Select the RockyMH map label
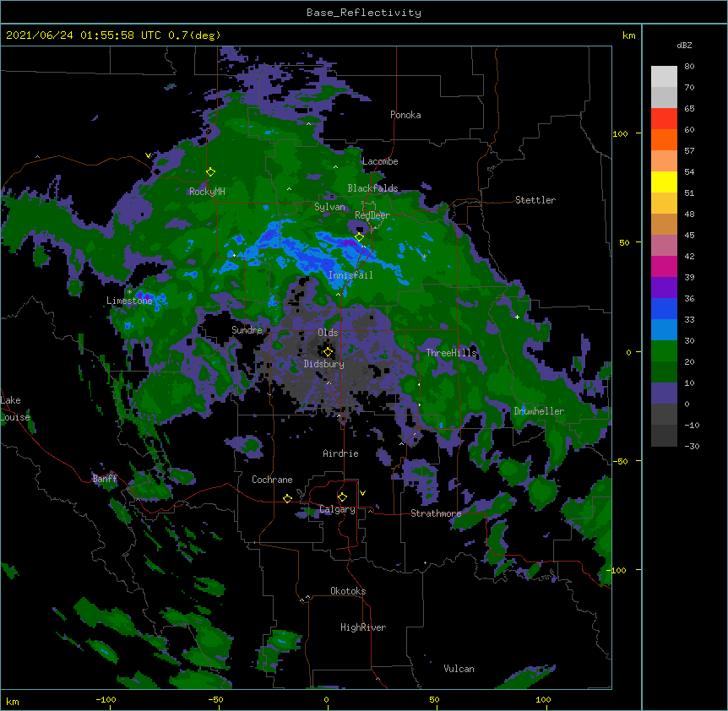The height and width of the screenshot is (711, 728). tap(207, 192)
